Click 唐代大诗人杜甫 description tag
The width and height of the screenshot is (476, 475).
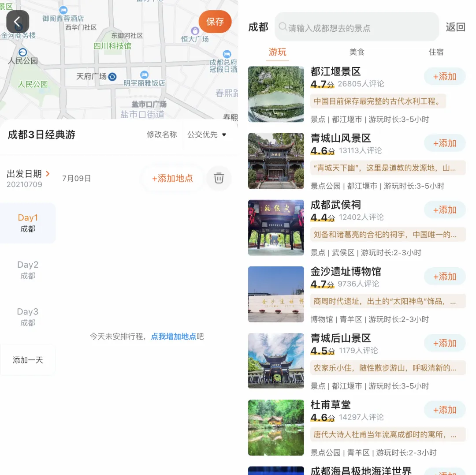coord(388,434)
